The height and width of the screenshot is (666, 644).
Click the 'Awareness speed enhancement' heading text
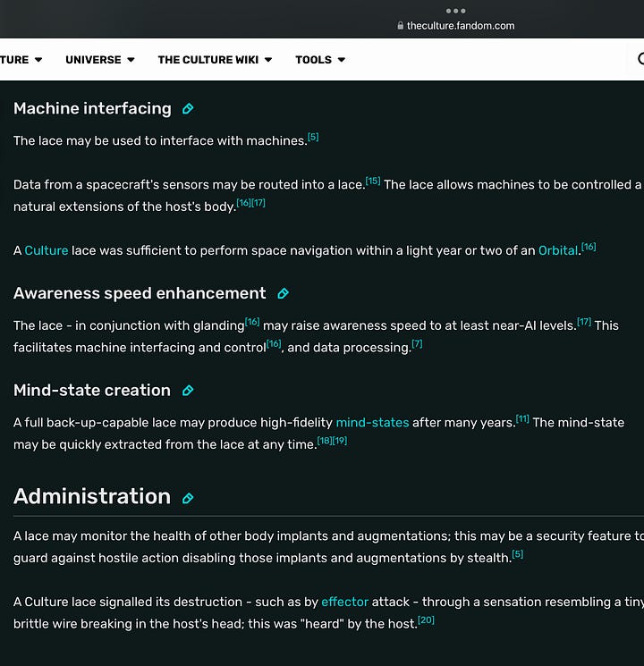pyautogui.click(x=140, y=293)
